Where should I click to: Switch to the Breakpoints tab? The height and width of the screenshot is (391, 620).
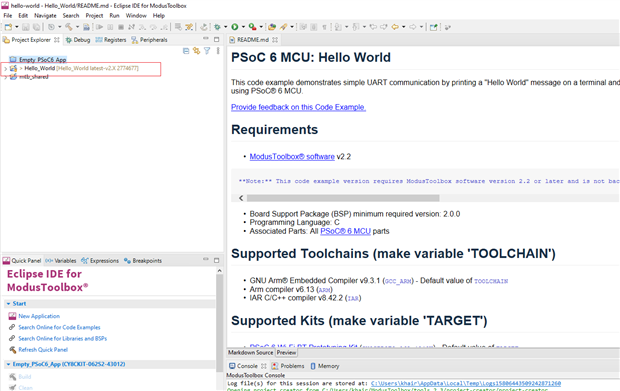tap(143, 261)
